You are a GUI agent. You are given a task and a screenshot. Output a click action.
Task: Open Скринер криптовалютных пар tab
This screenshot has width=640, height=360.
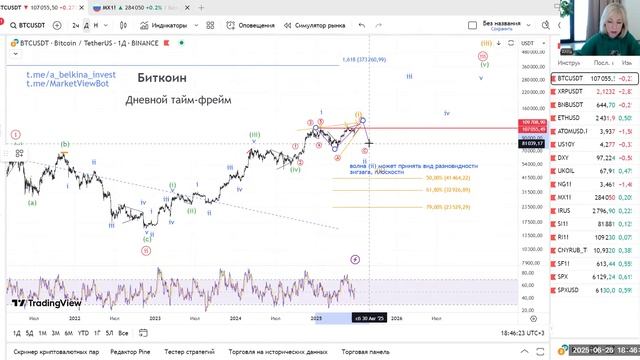(56, 351)
